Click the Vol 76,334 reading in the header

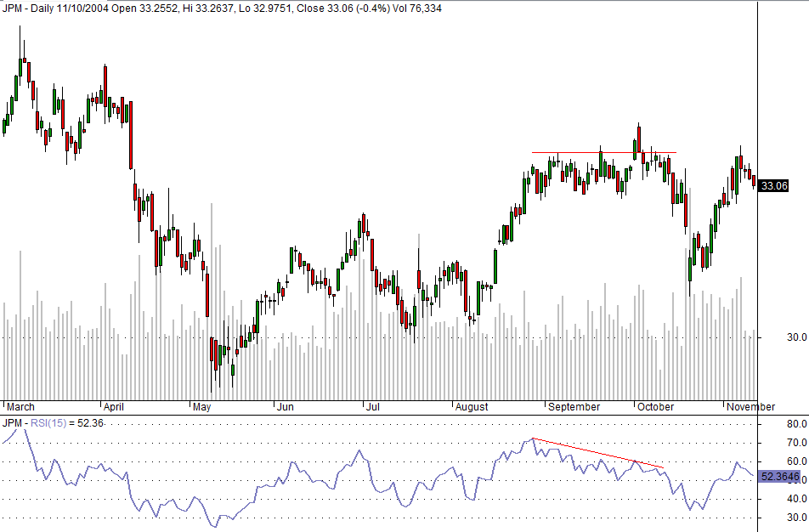pos(417,8)
